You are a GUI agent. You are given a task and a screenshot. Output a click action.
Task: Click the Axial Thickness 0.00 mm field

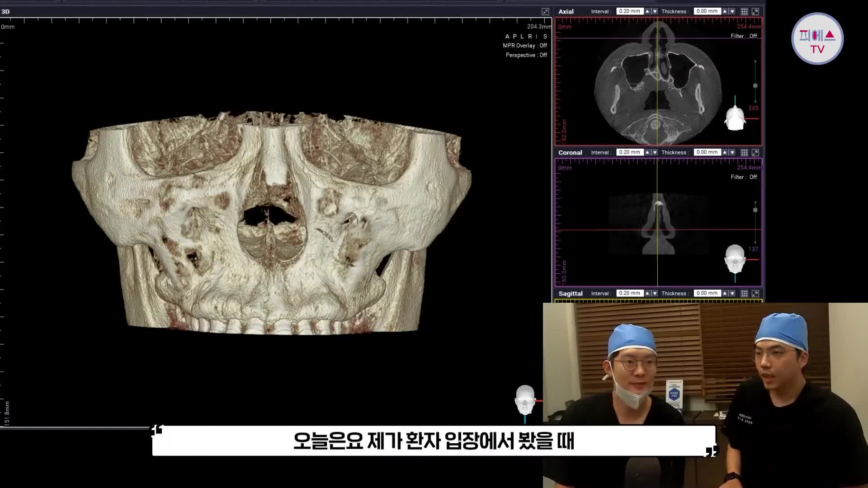click(x=707, y=11)
